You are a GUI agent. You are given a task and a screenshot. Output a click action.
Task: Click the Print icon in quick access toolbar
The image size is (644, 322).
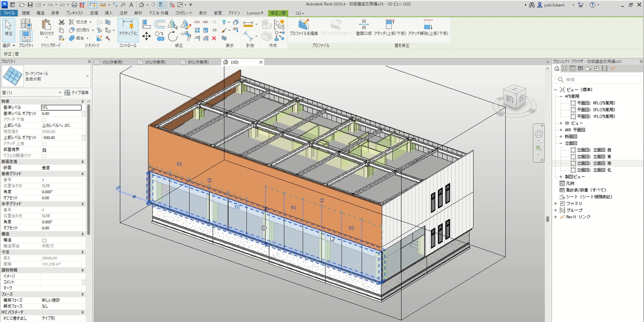click(x=74, y=5)
